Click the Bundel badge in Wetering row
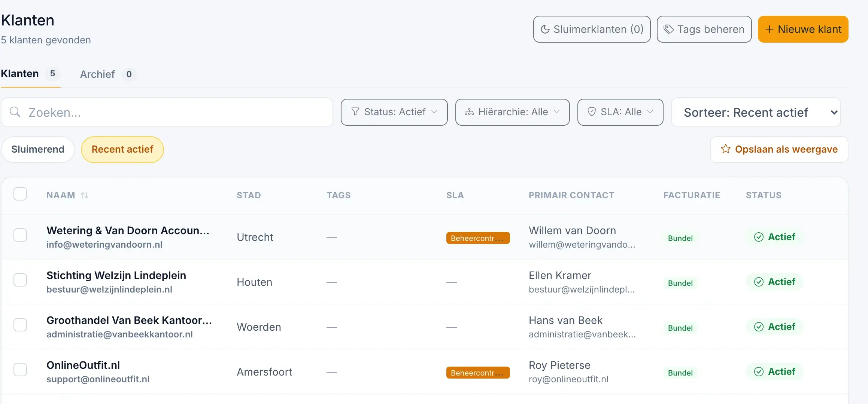This screenshot has width=868, height=404. (x=680, y=238)
